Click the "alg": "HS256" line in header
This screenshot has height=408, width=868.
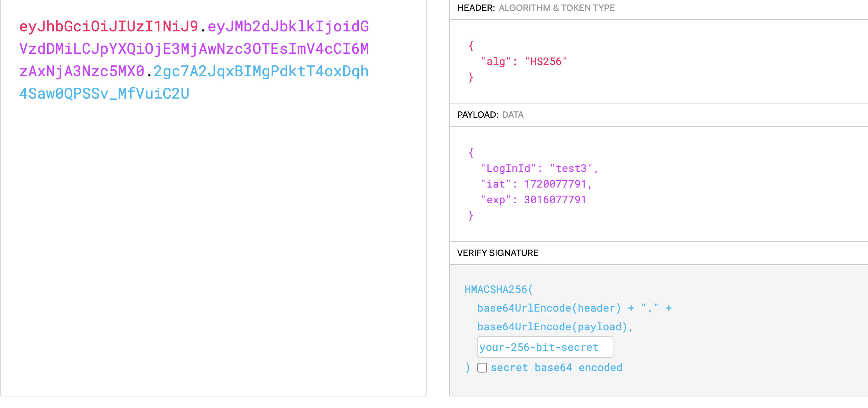524,62
